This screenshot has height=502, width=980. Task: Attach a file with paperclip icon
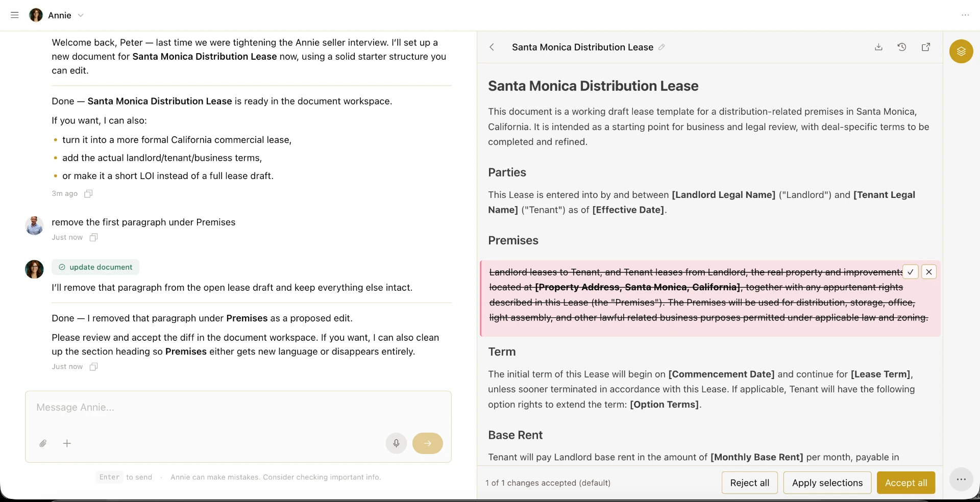(x=43, y=443)
